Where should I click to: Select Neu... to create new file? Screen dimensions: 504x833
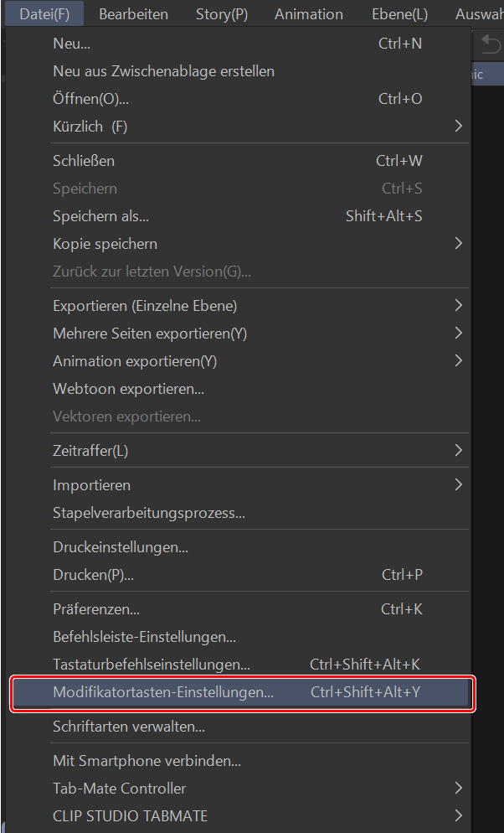coord(71,44)
